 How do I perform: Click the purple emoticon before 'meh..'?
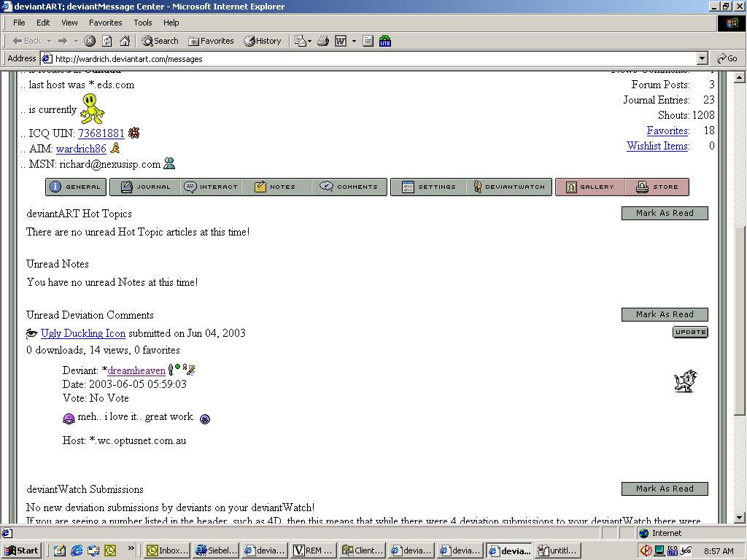[69, 418]
